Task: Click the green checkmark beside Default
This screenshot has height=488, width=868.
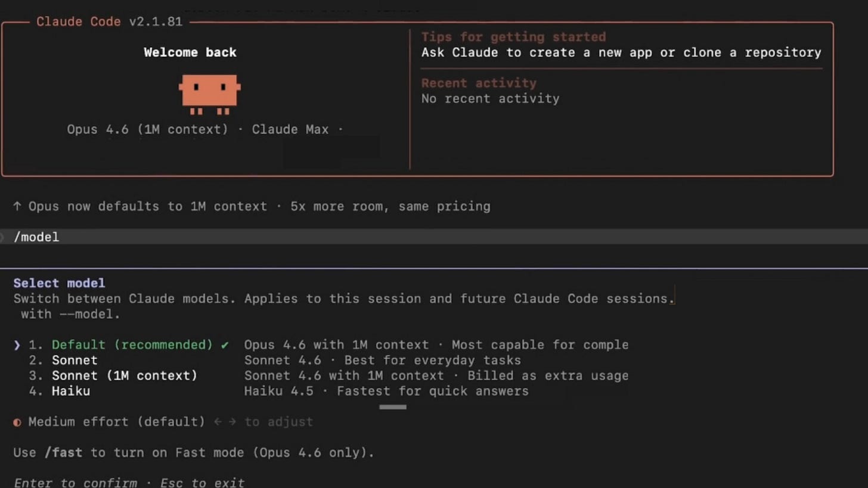Action: coord(225,345)
